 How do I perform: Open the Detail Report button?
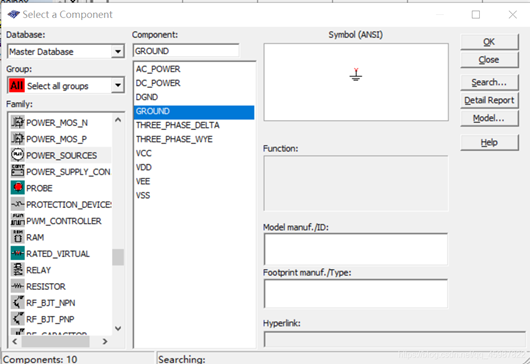[x=489, y=100]
